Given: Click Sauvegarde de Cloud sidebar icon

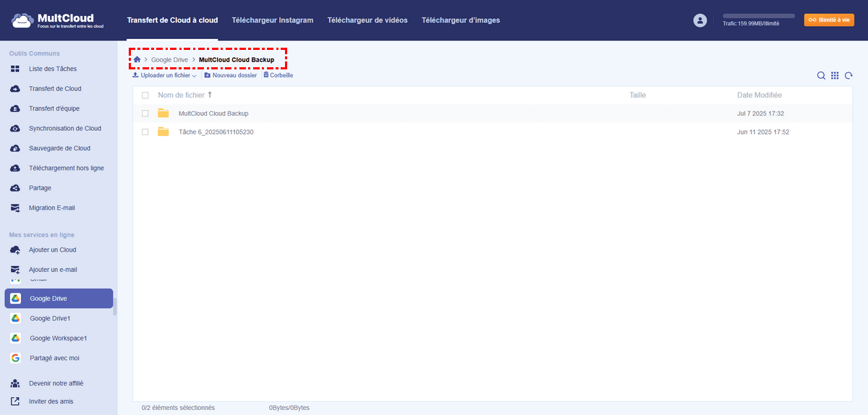Looking at the screenshot, I should click(15, 148).
